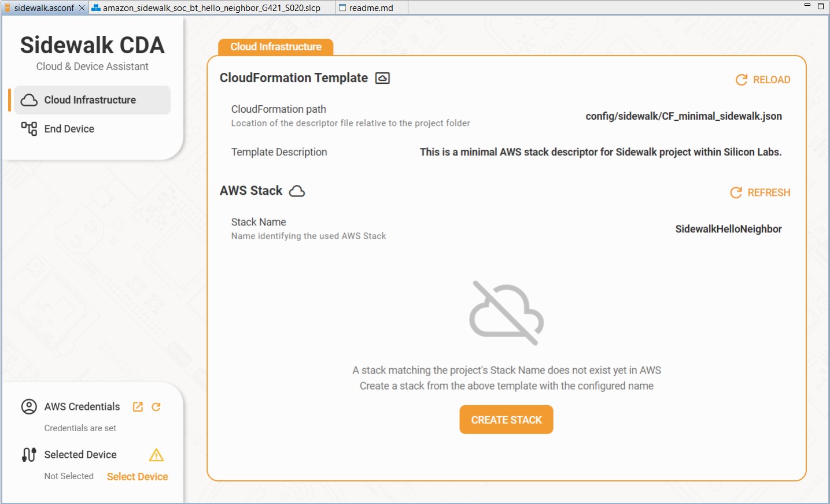Close the sidewalk.asconf tab
The height and width of the screenshot is (504, 830).
(82, 8)
